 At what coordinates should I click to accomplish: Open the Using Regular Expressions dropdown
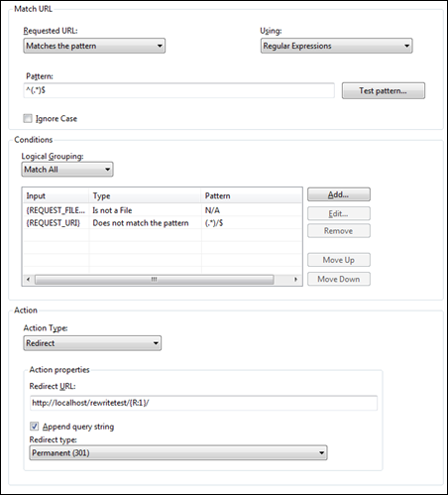point(336,46)
